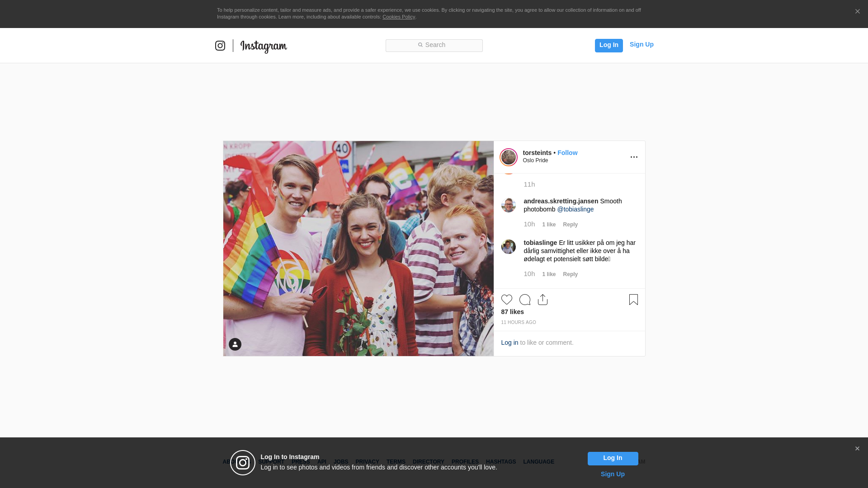Show tagged people icon on photo
This screenshot has height=488, width=868.
(x=235, y=344)
